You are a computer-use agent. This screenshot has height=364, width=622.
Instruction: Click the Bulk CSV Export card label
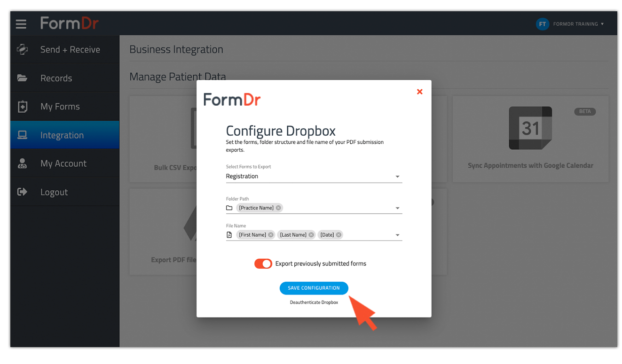(175, 167)
